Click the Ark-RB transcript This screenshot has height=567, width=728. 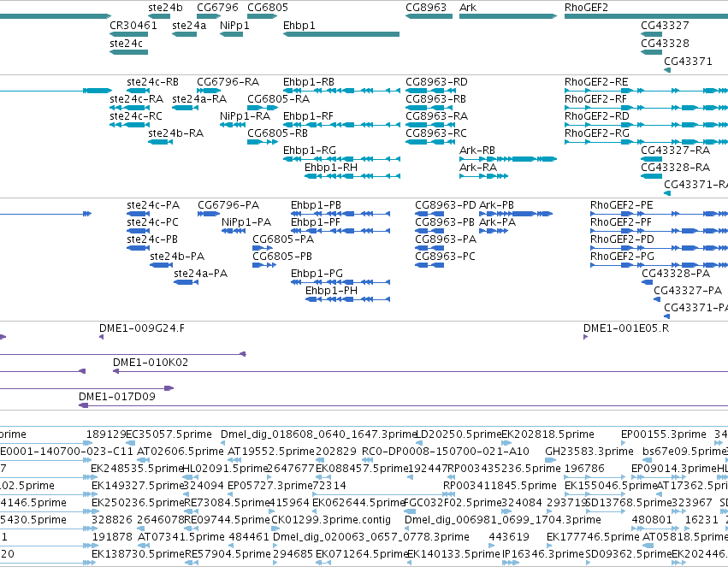click(508, 159)
